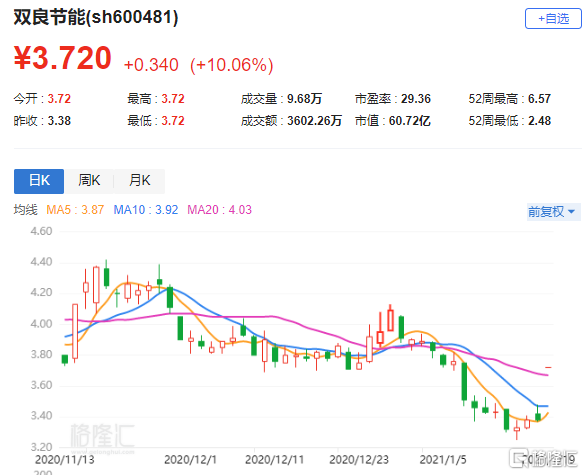This screenshot has width=584, height=475.
Task: Click date label 2020/11/13 on axis
Action: pos(64,460)
